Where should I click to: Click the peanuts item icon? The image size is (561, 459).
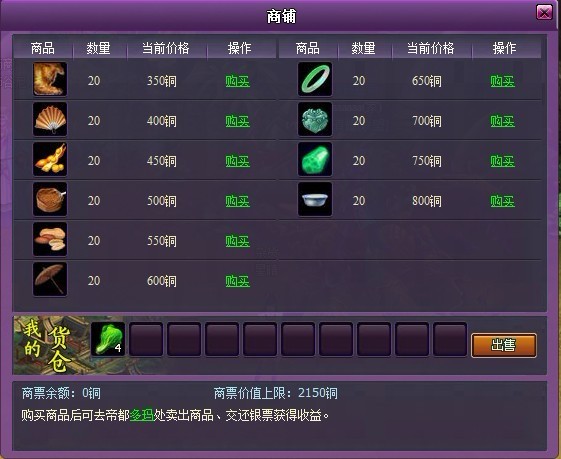tap(50, 239)
